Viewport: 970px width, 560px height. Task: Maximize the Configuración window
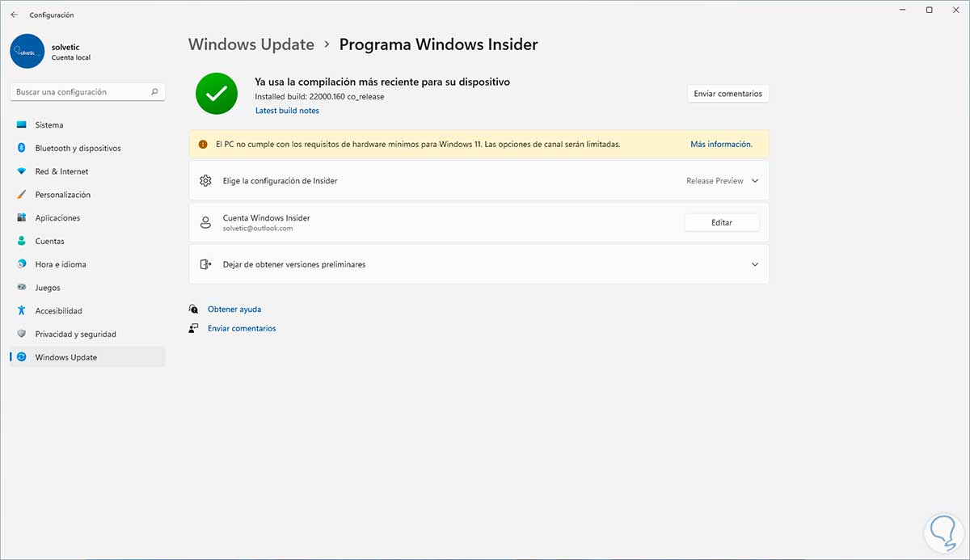point(930,10)
